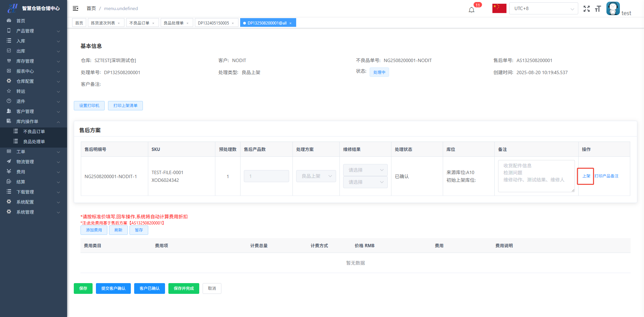Close the DP132405150005 tab

(233, 23)
